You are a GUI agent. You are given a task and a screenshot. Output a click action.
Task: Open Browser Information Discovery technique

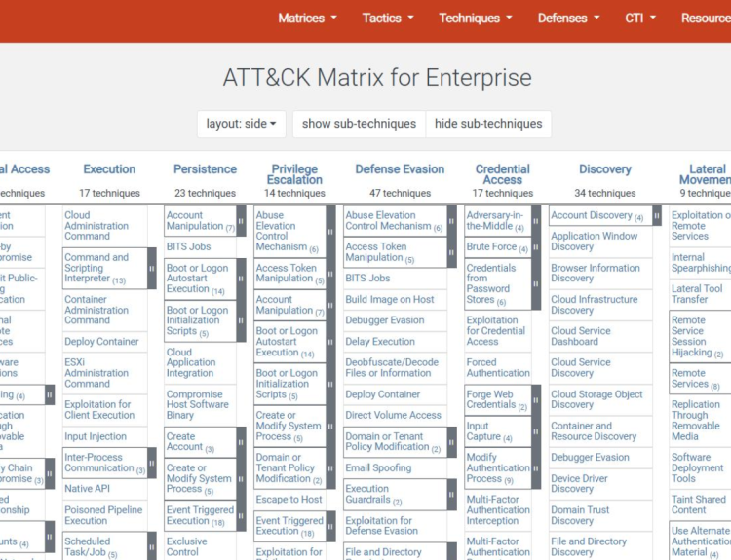596,273
